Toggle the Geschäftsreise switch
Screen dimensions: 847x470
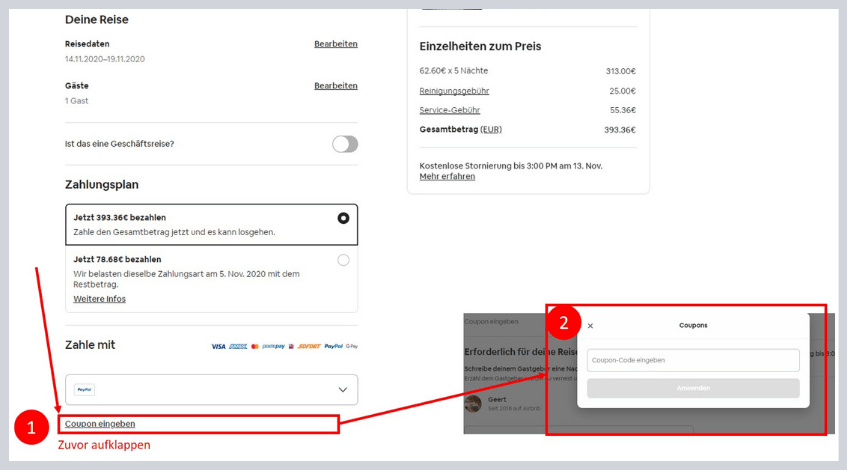point(345,144)
